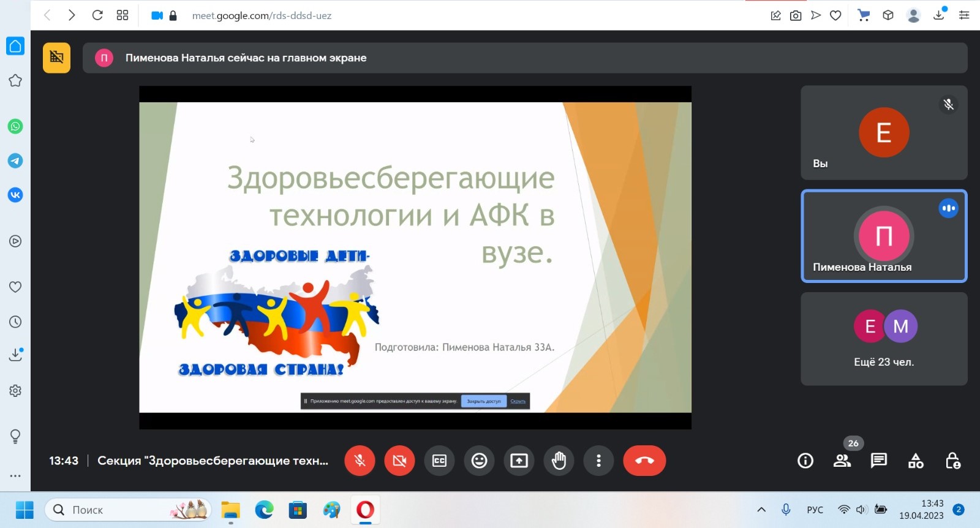Open the Windows Start menu
Screen dimensions: 980x528
pos(24,510)
